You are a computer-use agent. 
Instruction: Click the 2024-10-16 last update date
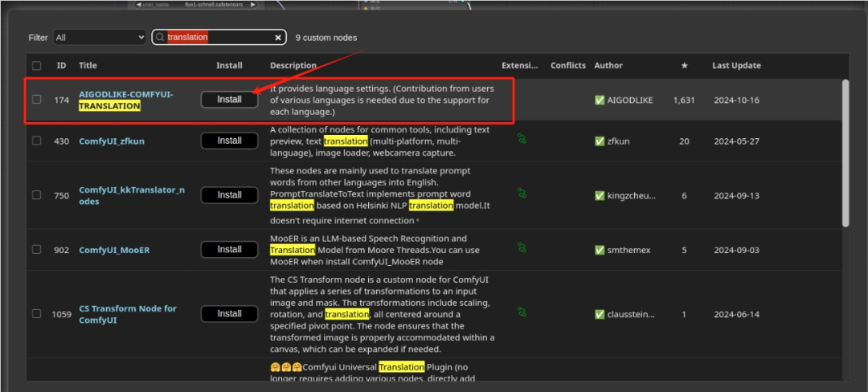pos(736,100)
